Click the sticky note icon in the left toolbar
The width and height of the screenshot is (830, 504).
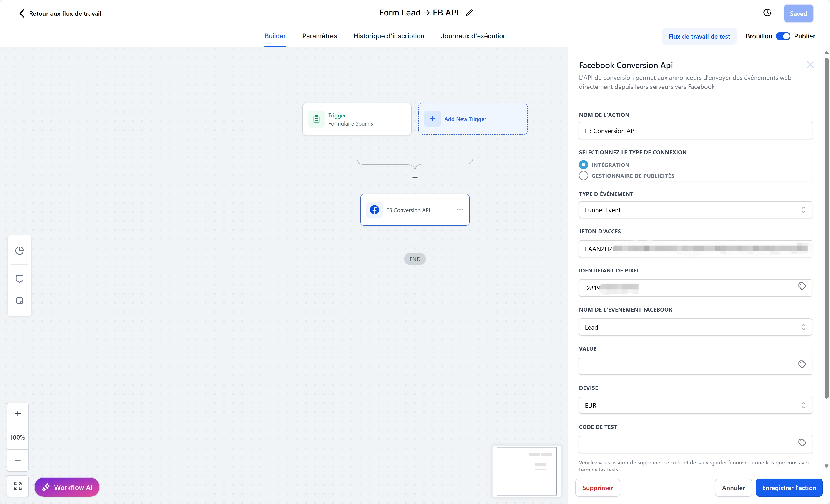(x=20, y=300)
